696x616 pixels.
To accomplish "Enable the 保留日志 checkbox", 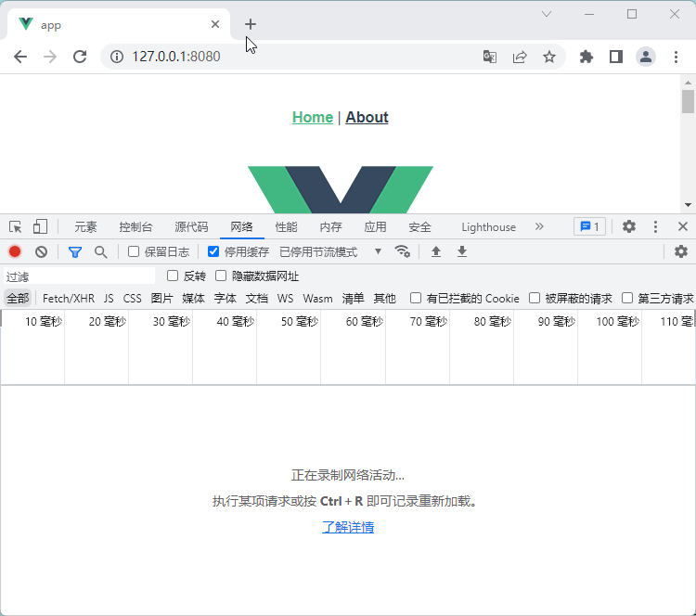I will 134,251.
